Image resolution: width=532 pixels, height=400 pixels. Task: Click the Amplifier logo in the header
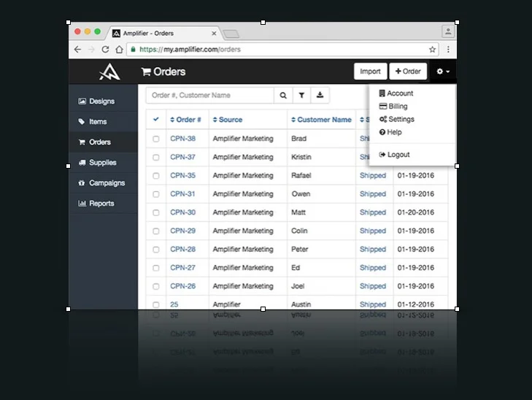[x=109, y=72]
